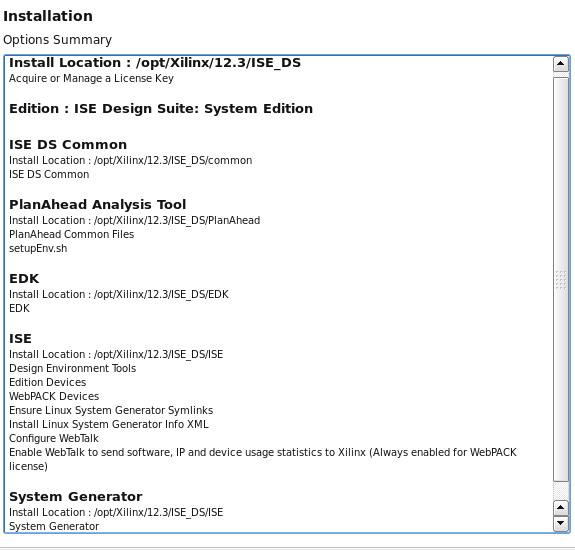575x550 pixels.
Task: Click the "Installation" page title
Action: [x=48, y=16]
